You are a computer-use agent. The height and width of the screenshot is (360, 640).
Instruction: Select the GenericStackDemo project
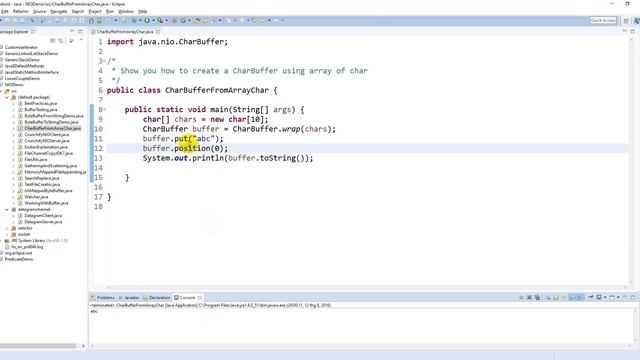22,60
